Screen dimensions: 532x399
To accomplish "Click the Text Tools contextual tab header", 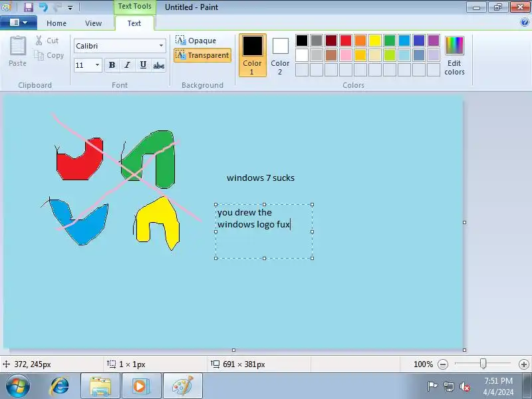I will pos(135,7).
